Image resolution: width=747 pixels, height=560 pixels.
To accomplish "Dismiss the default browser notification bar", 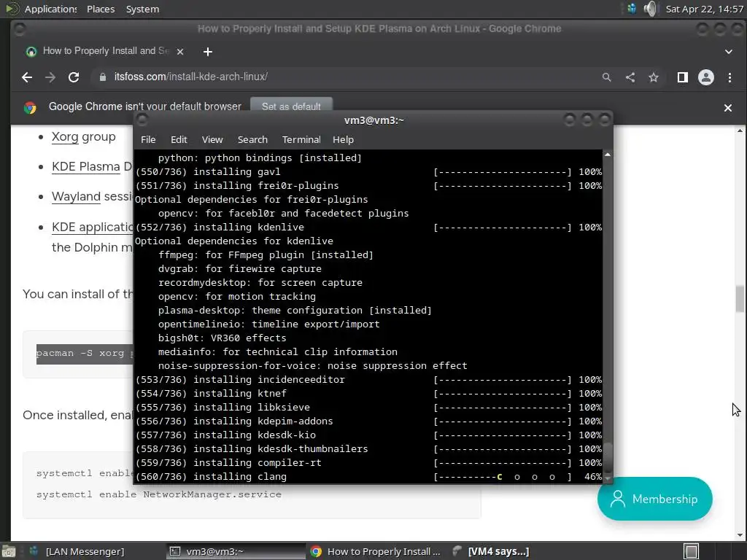I will coord(727,108).
